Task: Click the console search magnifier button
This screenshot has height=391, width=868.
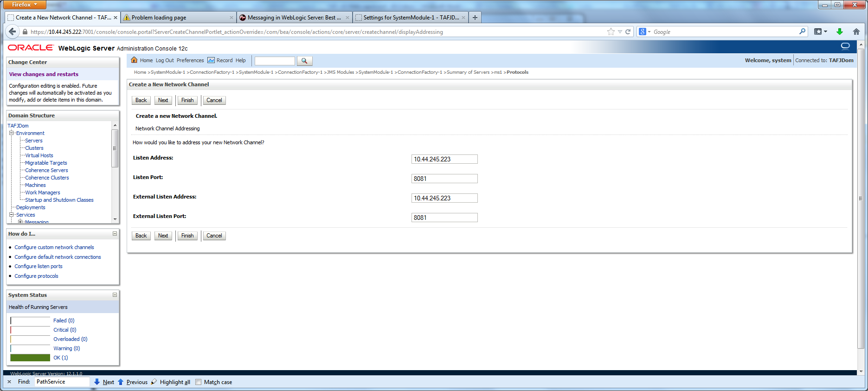Action: (x=304, y=61)
